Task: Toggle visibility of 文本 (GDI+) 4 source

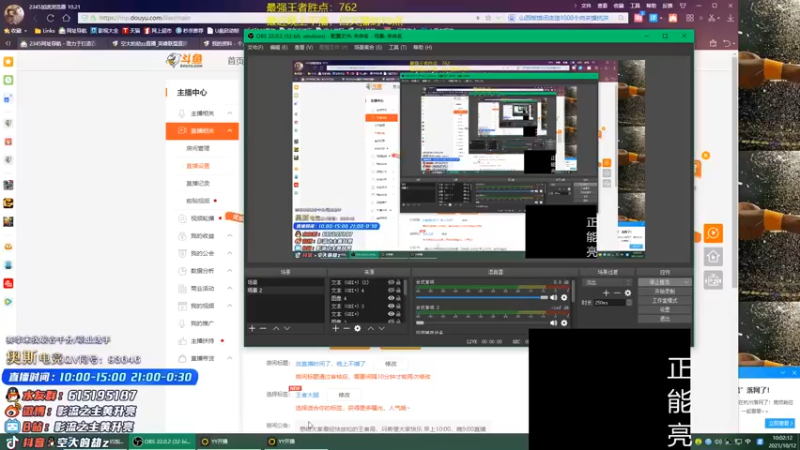Action: tap(391, 290)
